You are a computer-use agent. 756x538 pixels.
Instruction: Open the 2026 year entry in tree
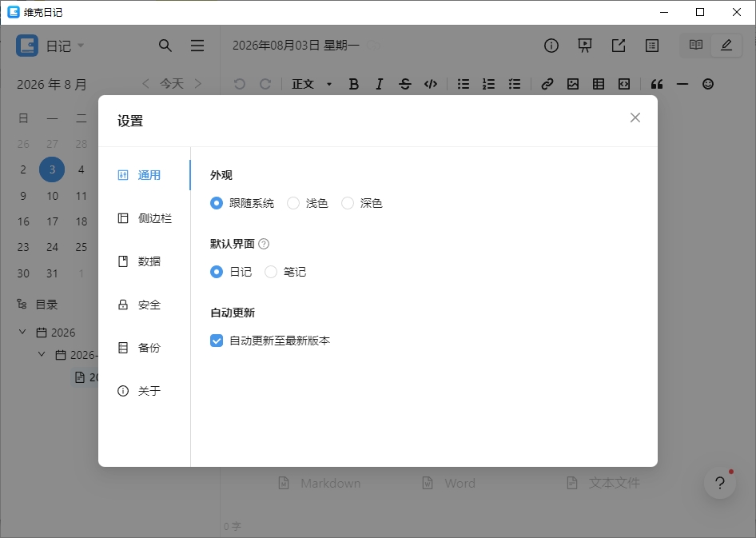pos(63,333)
